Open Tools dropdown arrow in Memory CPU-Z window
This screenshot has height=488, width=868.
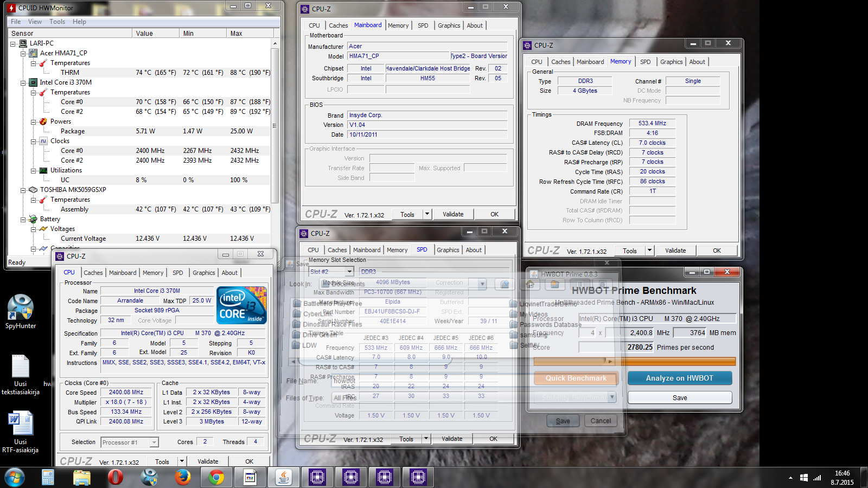(649, 251)
